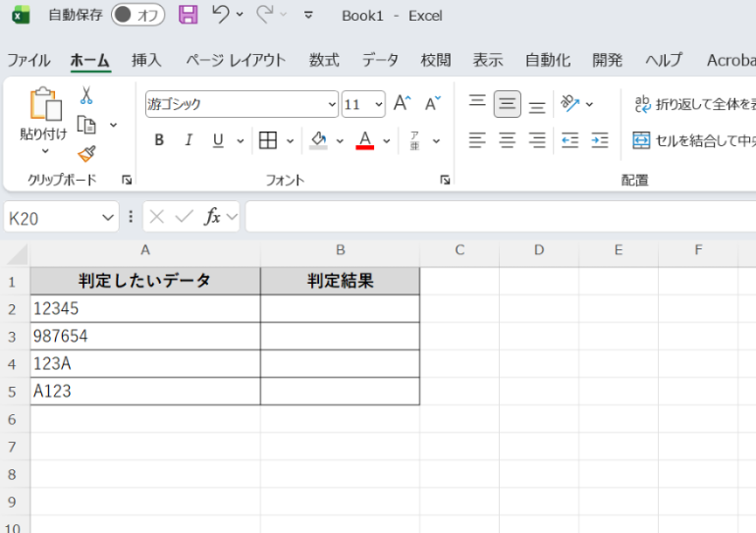Decrease font size with smaller A icon
The width and height of the screenshot is (756, 533).
[x=432, y=104]
